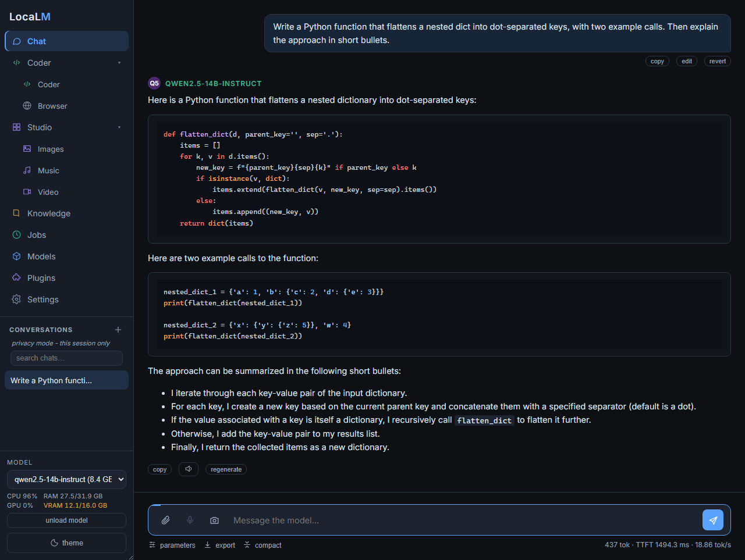Toggle the theme button

pos(66,543)
